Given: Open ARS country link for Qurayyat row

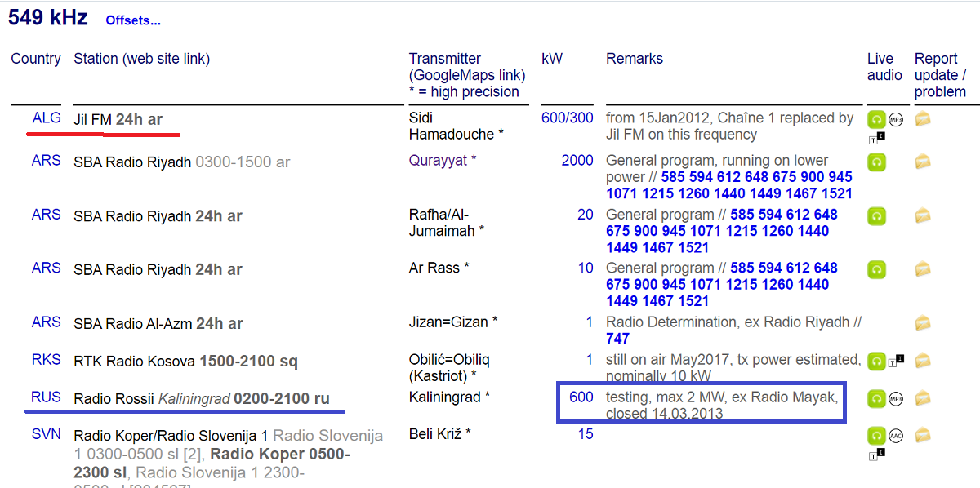Looking at the screenshot, I should (x=47, y=160).
